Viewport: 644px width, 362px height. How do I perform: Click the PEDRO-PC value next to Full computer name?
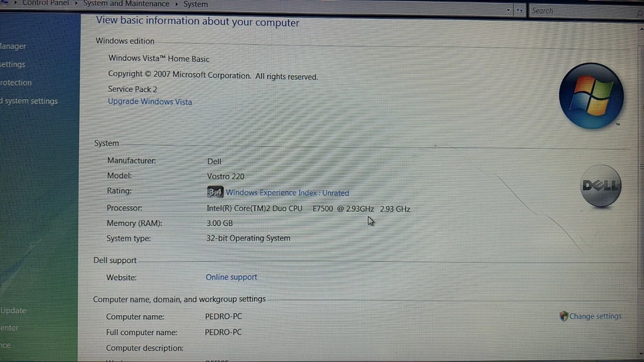[223, 332]
